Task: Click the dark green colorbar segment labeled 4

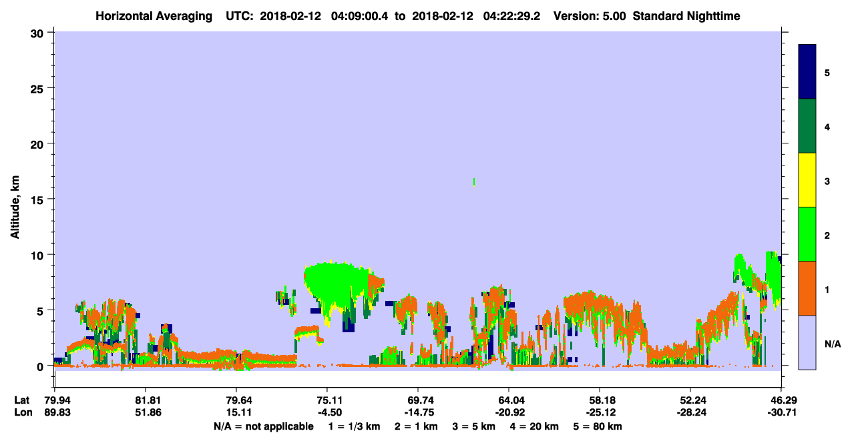Action: (807, 126)
